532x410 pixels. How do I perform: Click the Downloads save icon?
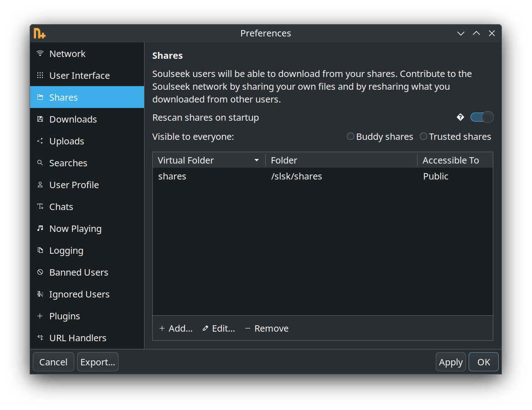pos(40,119)
